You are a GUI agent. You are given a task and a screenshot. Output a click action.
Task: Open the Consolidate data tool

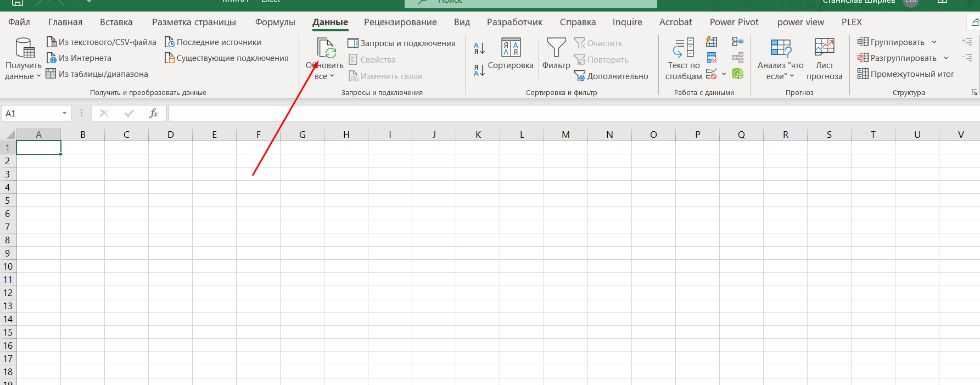[x=738, y=42]
